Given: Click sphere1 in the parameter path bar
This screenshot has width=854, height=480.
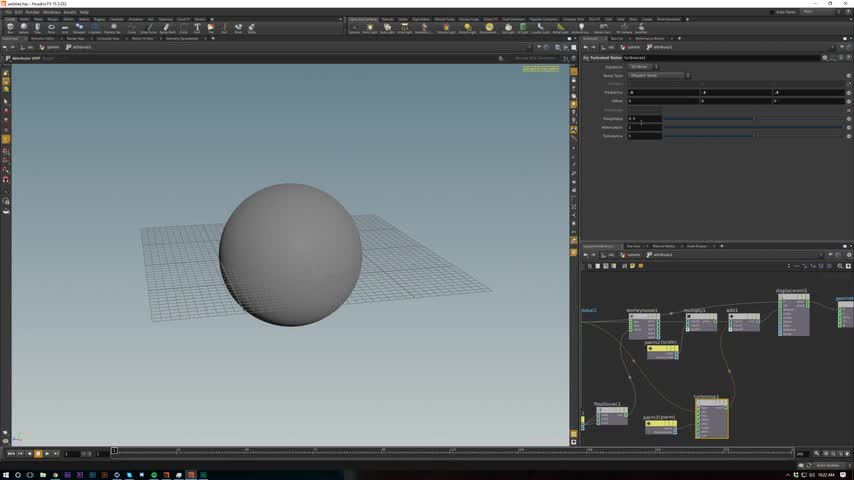Looking at the screenshot, I should 632,46.
